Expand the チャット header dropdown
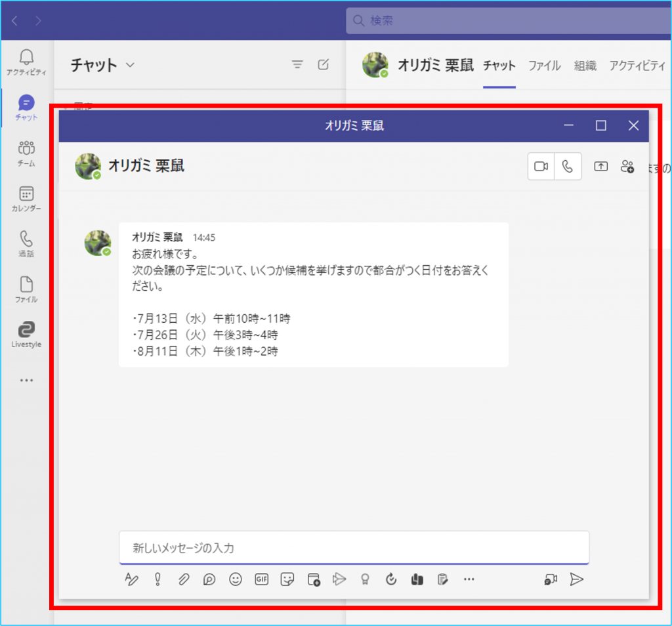 pyautogui.click(x=129, y=65)
